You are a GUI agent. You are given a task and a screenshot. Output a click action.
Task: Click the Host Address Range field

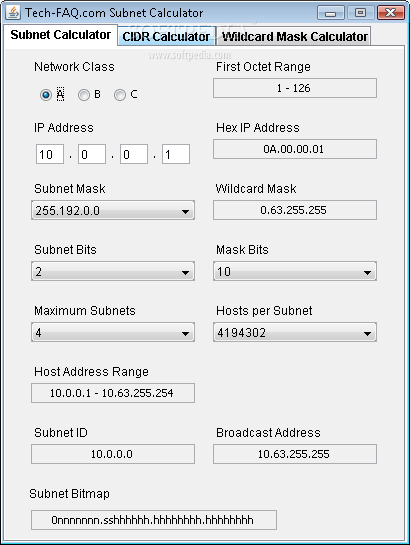pos(113,393)
